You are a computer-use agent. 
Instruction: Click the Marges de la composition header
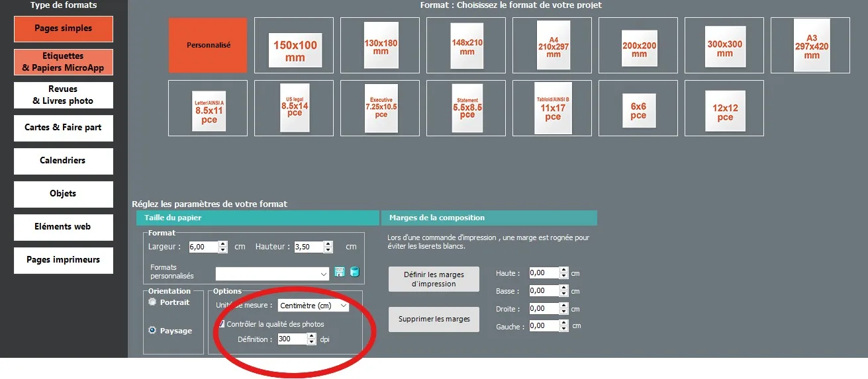[x=489, y=218]
